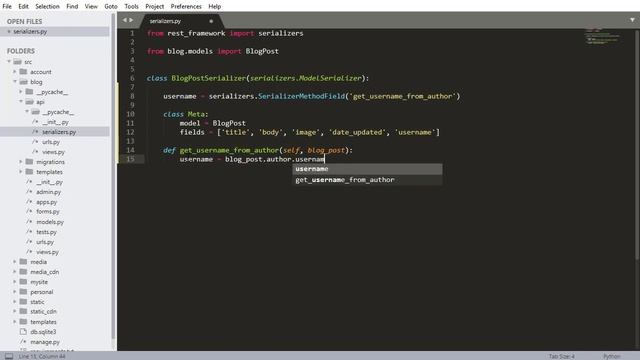Open the urls.py listed after tests.py
This screenshot has width=640, height=360.
(x=45, y=242)
